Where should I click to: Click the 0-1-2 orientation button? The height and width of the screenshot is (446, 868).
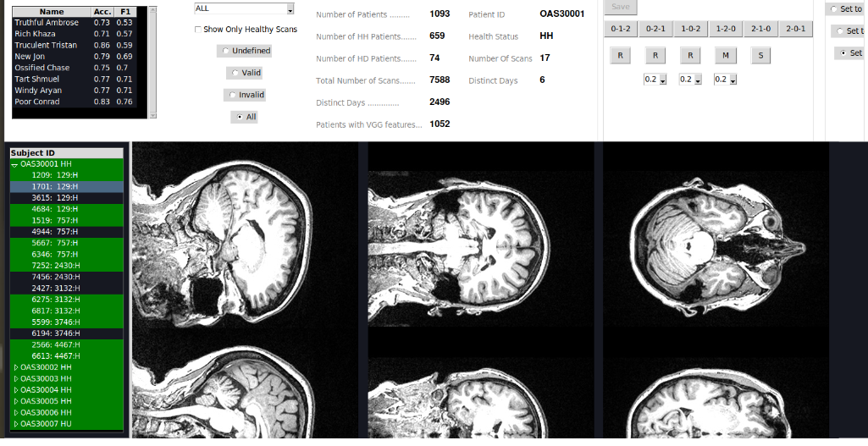pyautogui.click(x=620, y=29)
